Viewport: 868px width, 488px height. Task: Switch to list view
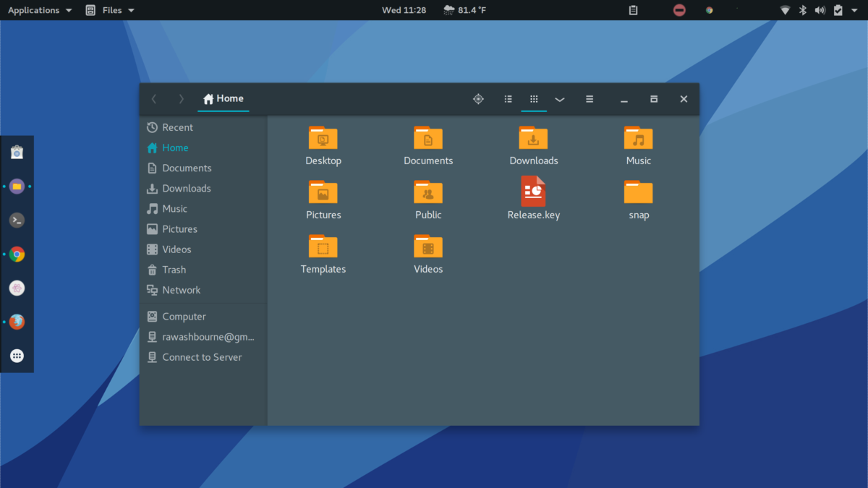pyautogui.click(x=509, y=99)
